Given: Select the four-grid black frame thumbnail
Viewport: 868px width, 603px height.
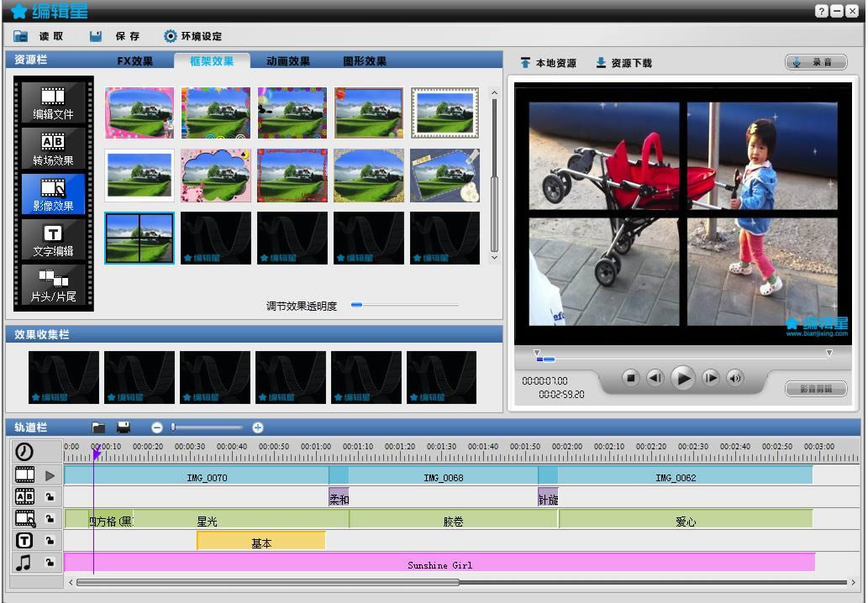Looking at the screenshot, I should [x=139, y=238].
